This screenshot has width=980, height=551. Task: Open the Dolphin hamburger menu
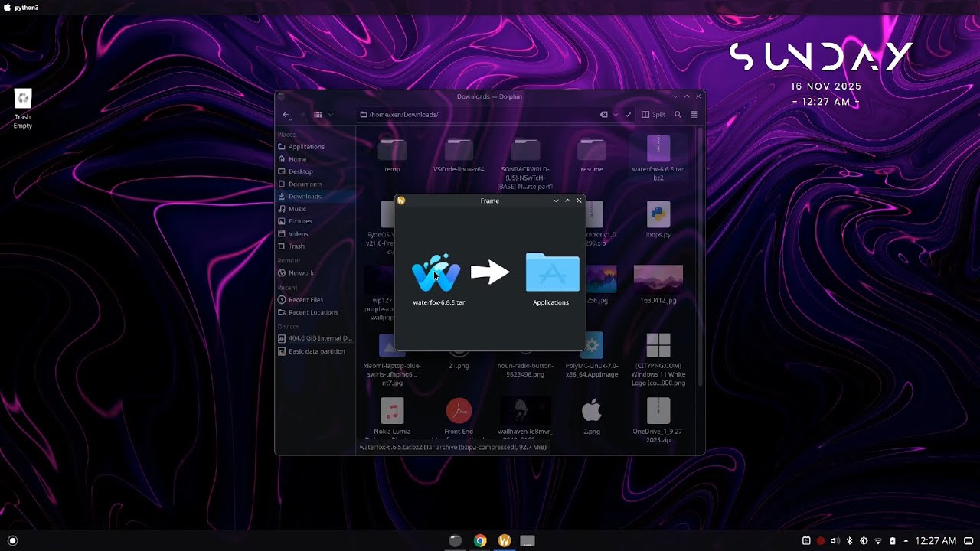click(x=694, y=115)
